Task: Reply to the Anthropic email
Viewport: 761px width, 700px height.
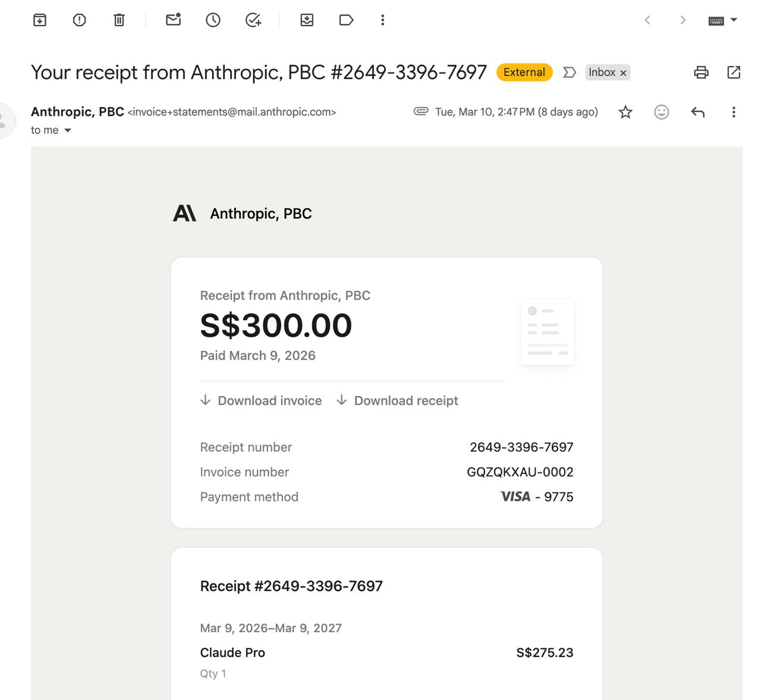Action: pos(698,112)
